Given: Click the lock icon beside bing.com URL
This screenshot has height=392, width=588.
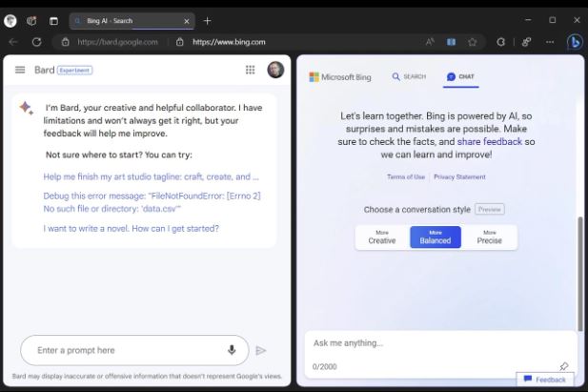Looking at the screenshot, I should [x=180, y=42].
